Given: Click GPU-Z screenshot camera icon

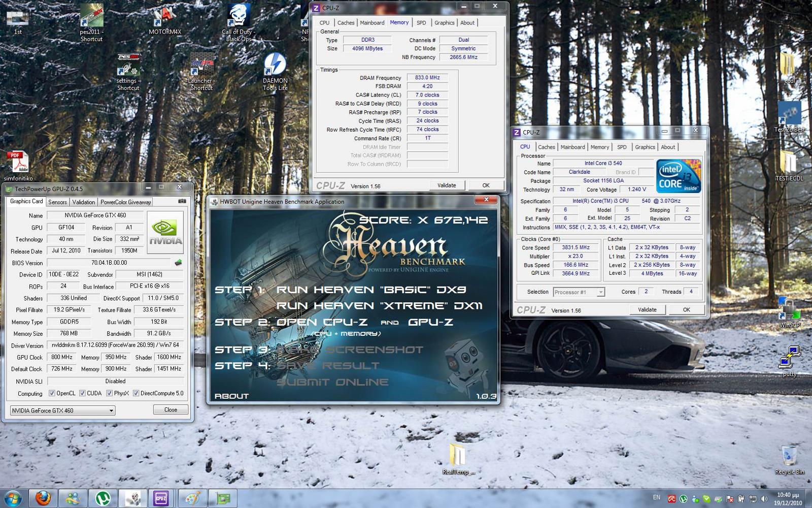Looking at the screenshot, I should pyautogui.click(x=182, y=201).
